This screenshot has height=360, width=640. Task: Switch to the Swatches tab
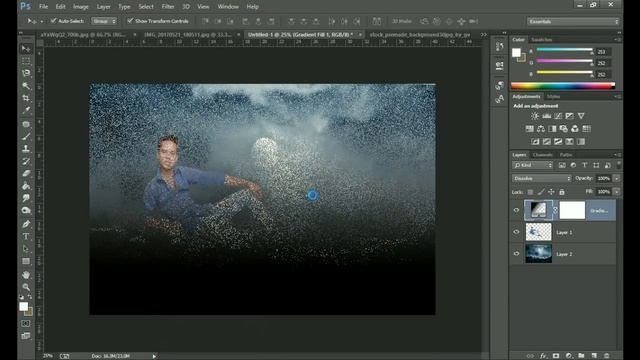click(542, 40)
